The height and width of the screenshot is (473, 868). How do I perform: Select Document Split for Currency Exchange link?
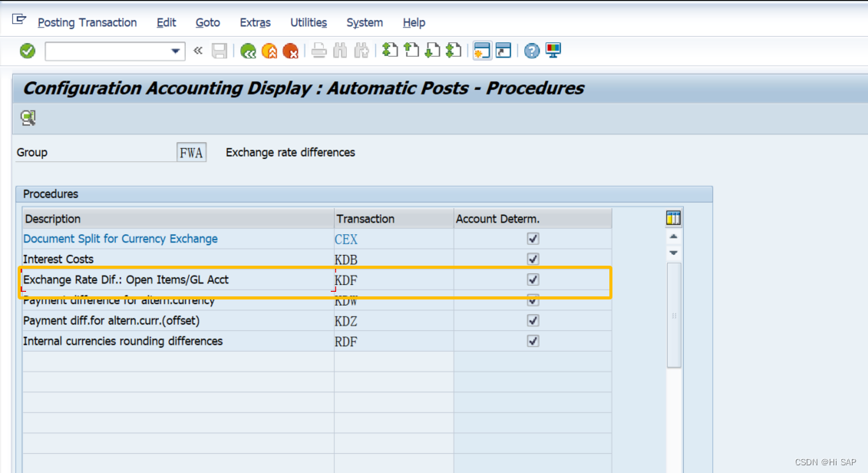click(120, 239)
